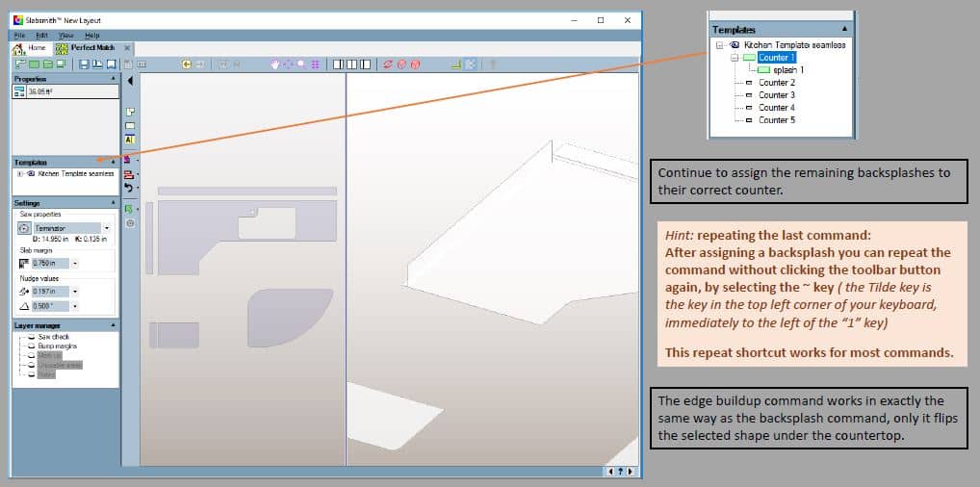Open the View menu
The image size is (980, 487).
tap(65, 35)
